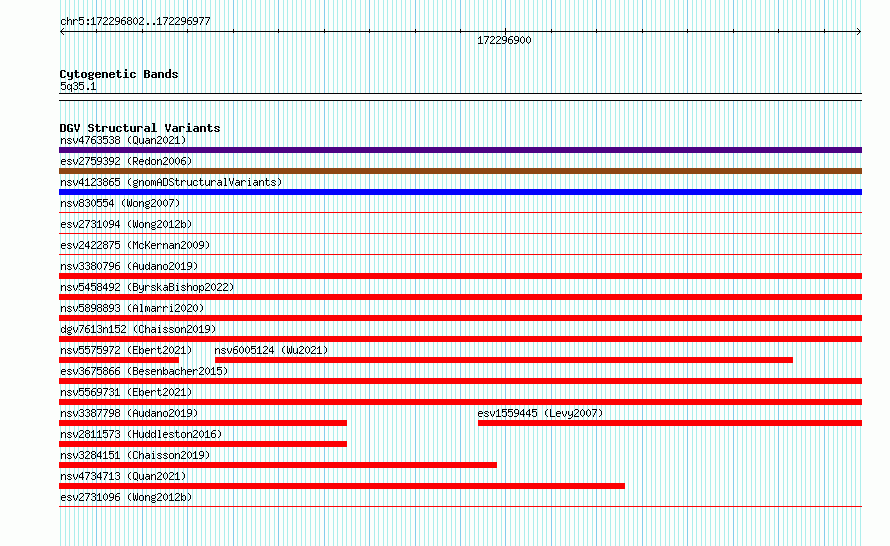This screenshot has width=890, height=546.
Task: Click the red bar under esv3675866
Action: pos(460,381)
